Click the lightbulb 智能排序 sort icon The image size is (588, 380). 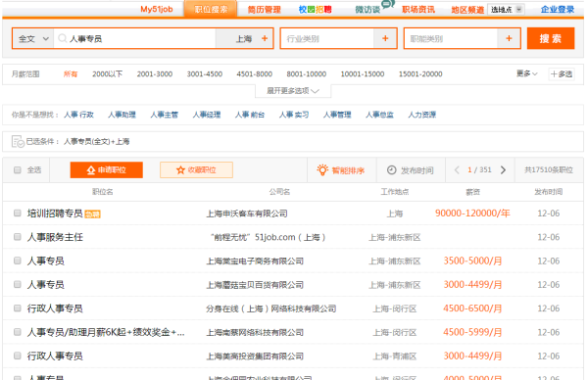click(322, 169)
